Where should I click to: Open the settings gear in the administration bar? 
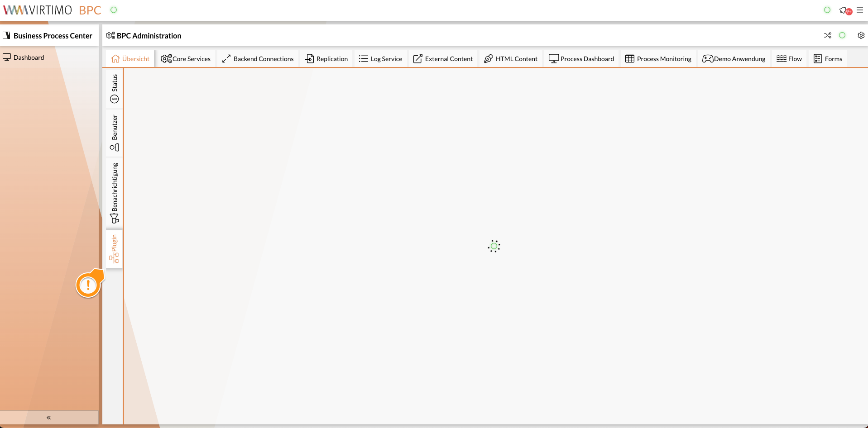pos(861,35)
